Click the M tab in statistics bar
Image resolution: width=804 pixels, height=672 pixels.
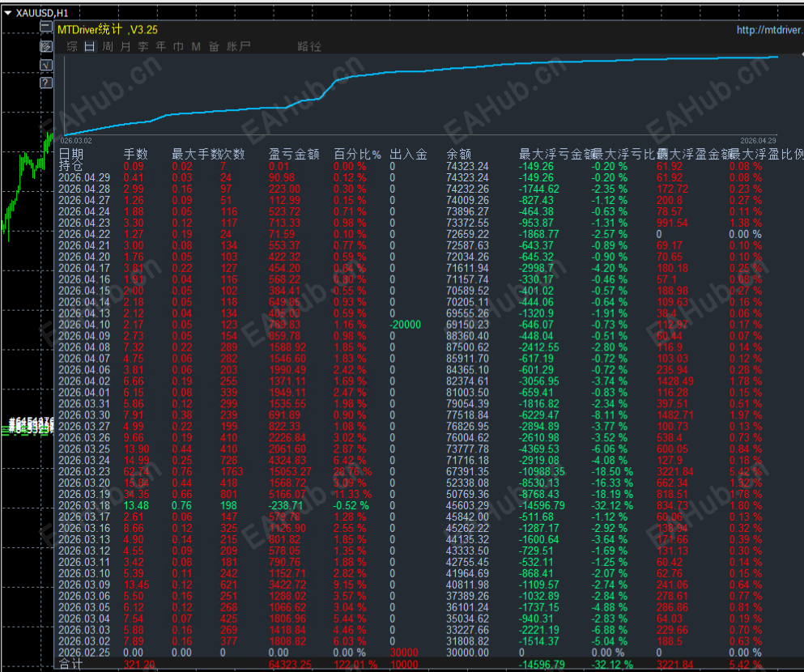pyautogui.click(x=196, y=47)
